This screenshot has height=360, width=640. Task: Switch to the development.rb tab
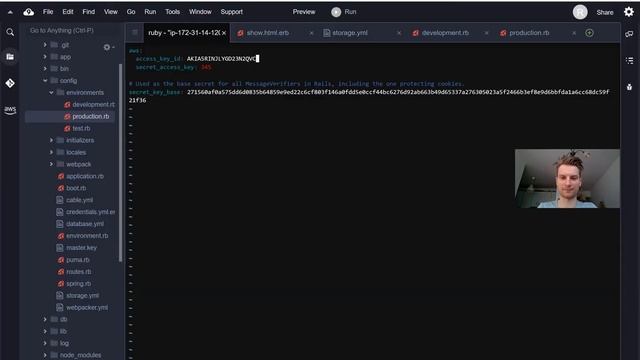click(445, 33)
